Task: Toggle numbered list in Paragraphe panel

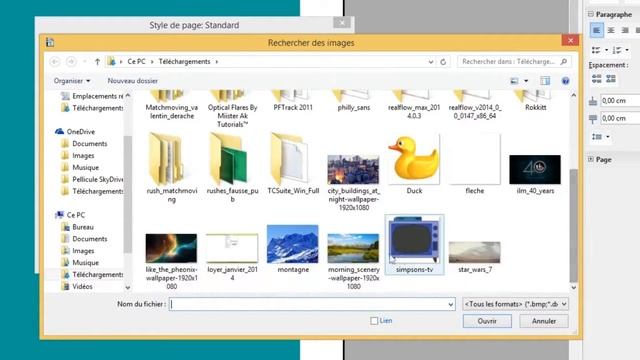Action: (617, 50)
